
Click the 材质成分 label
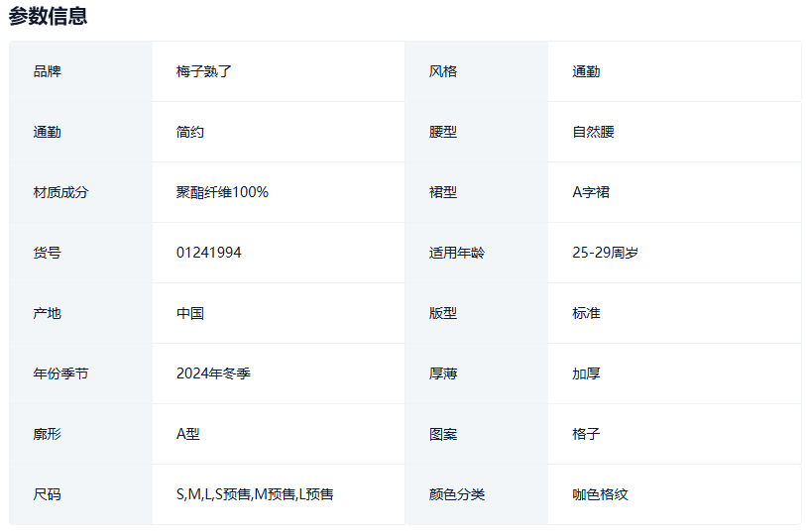[x=60, y=192]
